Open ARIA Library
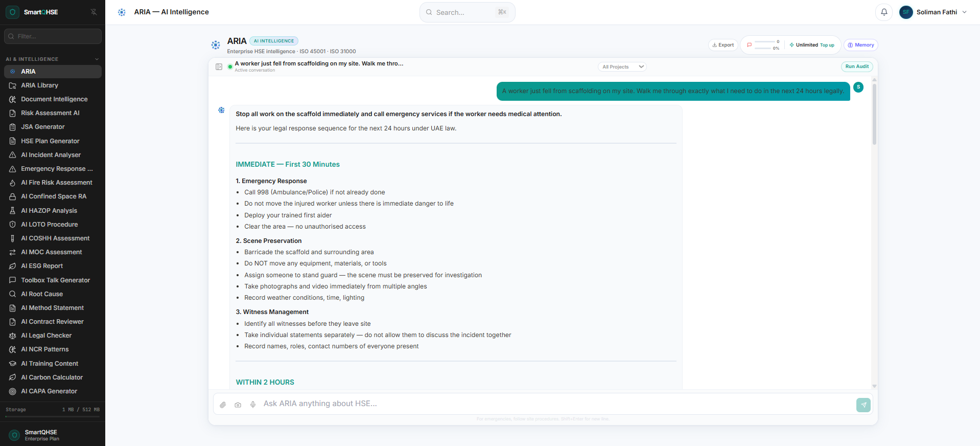 point(53,85)
